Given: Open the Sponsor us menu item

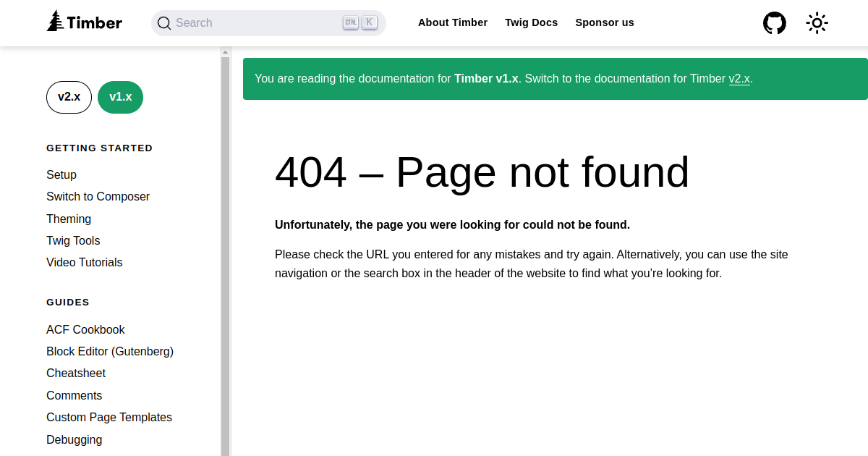Looking at the screenshot, I should (605, 22).
